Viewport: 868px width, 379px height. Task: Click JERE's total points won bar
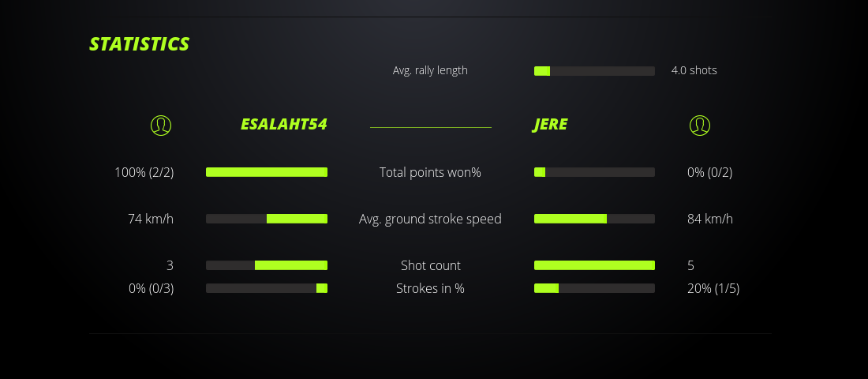point(594,172)
